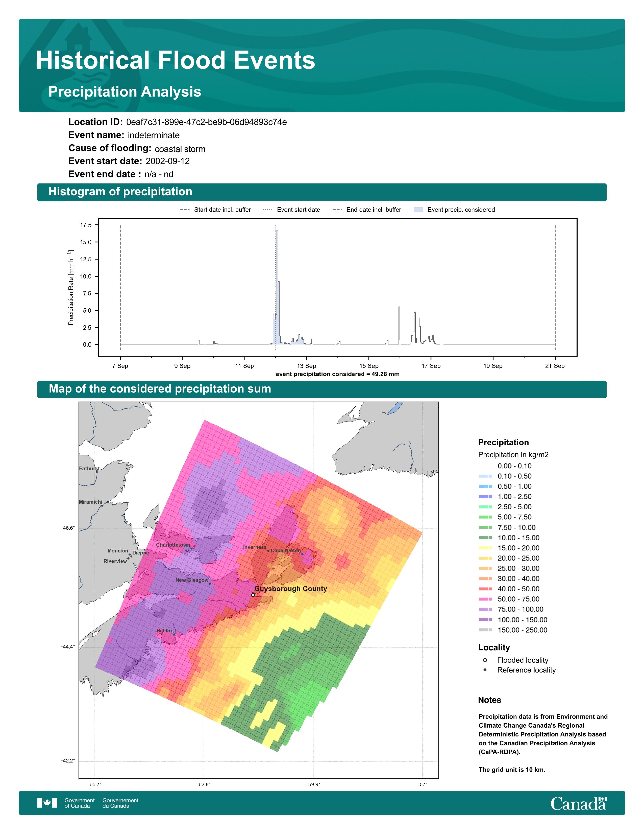The image size is (644, 834).
Task: Click the 7.50 - 10.00 legend color swatch
Action: [x=485, y=527]
